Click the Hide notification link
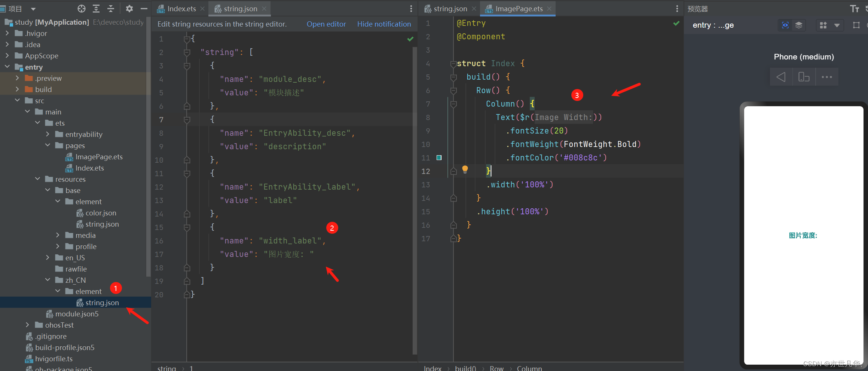 [x=384, y=24]
